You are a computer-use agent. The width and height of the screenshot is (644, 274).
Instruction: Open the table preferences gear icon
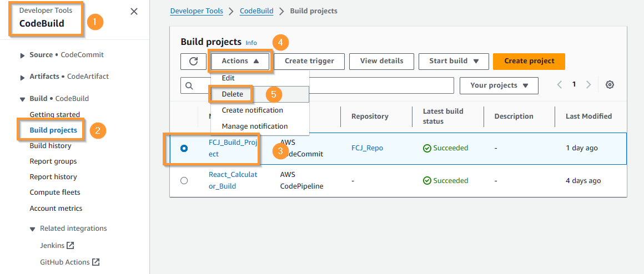point(610,85)
